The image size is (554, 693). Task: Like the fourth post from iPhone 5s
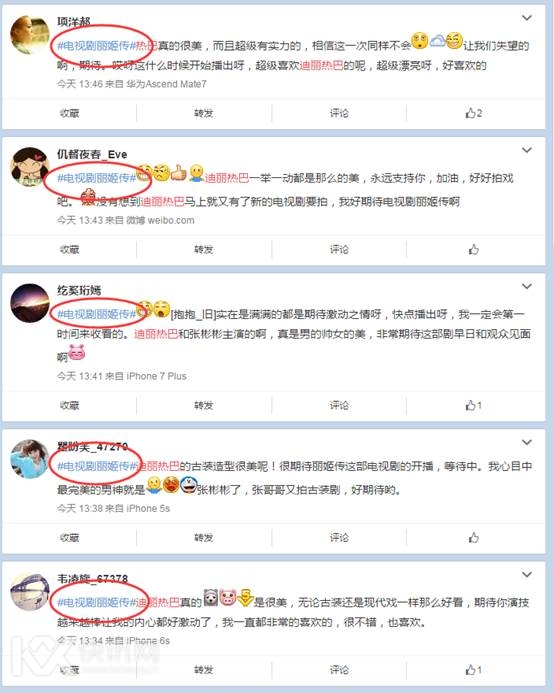pyautogui.click(x=474, y=537)
